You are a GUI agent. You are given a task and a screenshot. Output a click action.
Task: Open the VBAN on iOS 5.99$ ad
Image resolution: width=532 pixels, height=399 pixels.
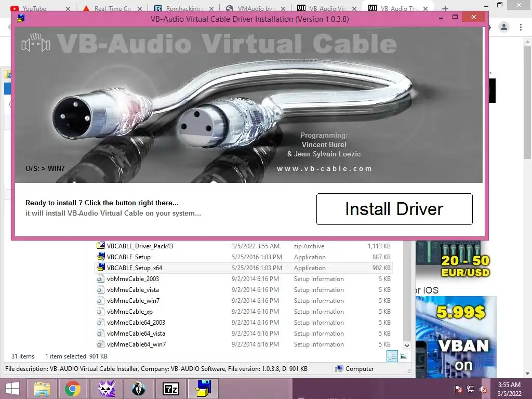456,337
